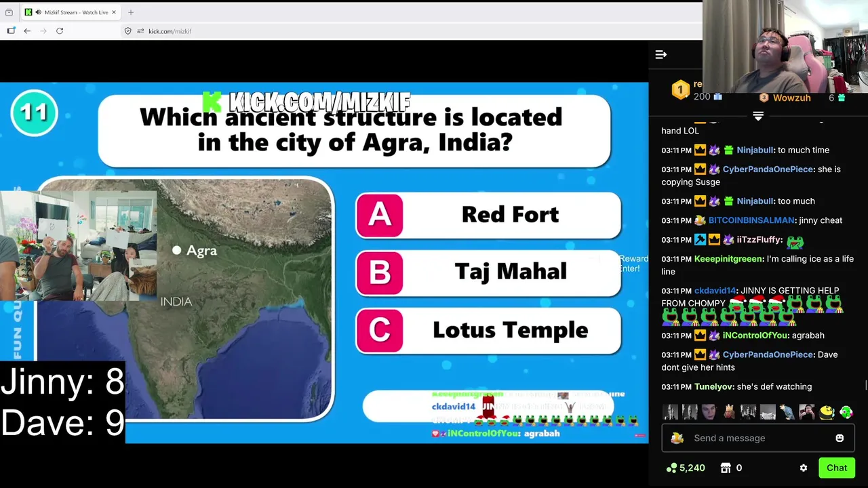Open the shop icon showing 0
868x488 pixels.
(731, 468)
